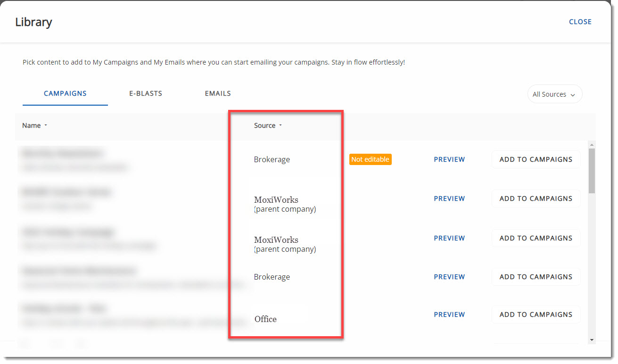Add first MoxiWorks campaign to campaigns
Viewport: 618px width, 364px height.
(536, 199)
